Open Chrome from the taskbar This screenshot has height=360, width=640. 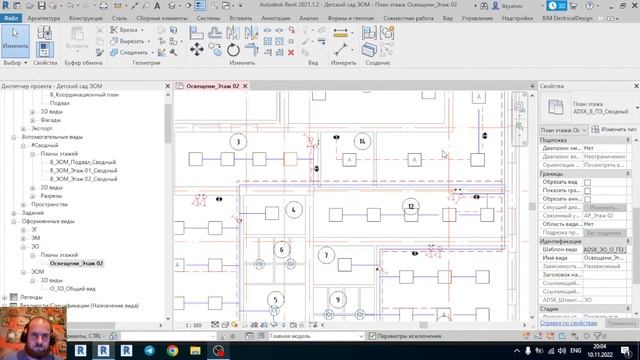172,351
